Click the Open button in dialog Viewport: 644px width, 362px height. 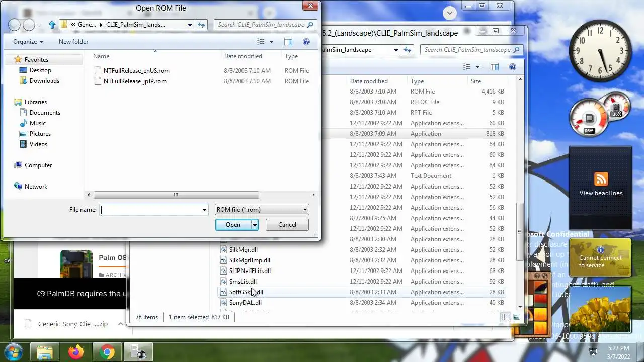(233, 225)
